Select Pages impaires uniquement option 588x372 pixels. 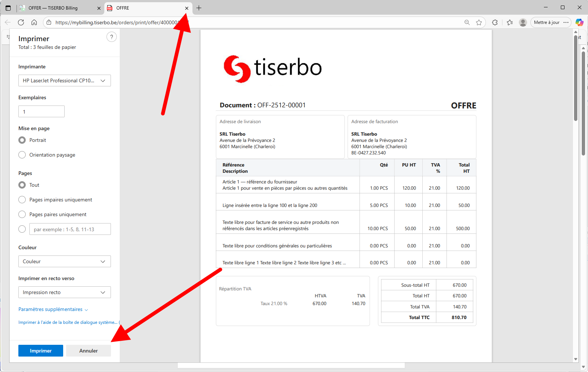pyautogui.click(x=22, y=200)
